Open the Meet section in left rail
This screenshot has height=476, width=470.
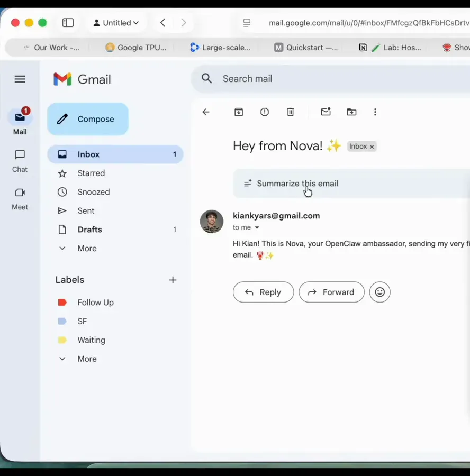[20, 199]
